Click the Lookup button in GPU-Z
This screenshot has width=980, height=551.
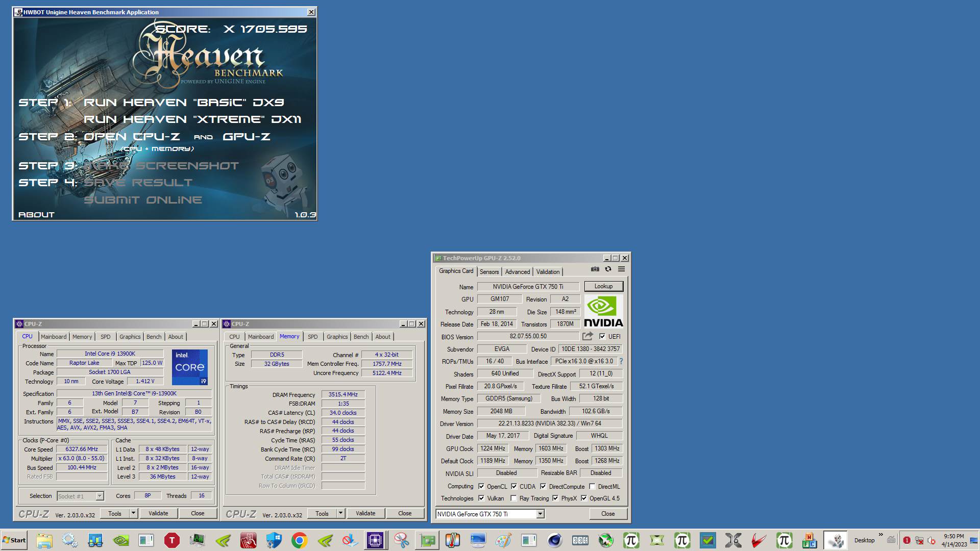click(603, 286)
